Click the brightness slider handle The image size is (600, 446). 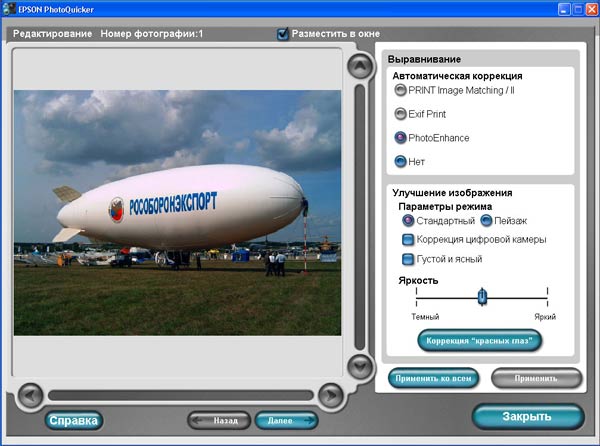[x=482, y=296]
